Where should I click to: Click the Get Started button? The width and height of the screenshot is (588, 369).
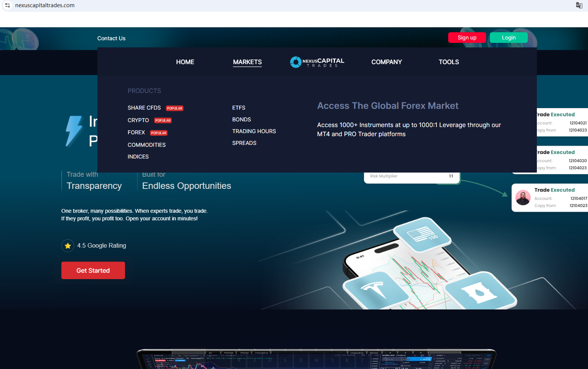[93, 270]
